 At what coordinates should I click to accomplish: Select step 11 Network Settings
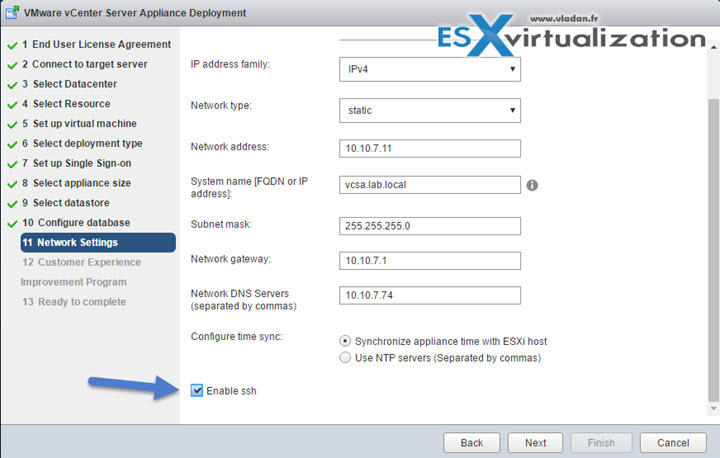coord(98,243)
